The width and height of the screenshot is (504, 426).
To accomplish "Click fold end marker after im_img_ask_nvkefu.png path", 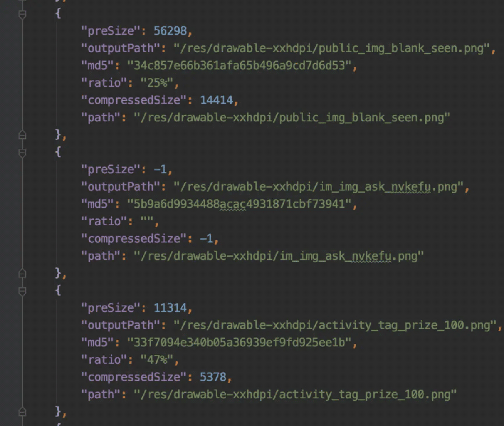I will coord(22,273).
